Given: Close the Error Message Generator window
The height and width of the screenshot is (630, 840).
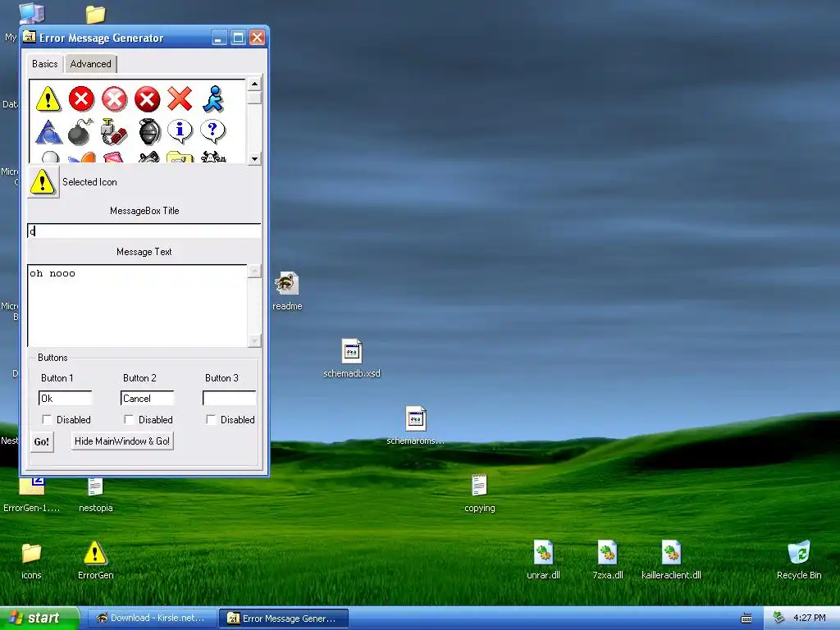Looking at the screenshot, I should (x=257, y=38).
